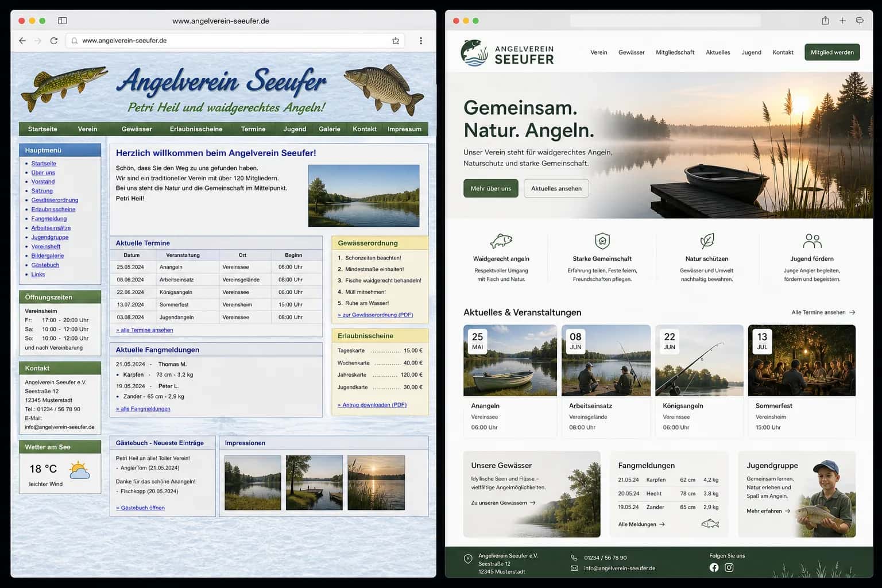Screen dimensions: 882x588
Task: Click the Mitglied werden button
Action: pyautogui.click(x=832, y=52)
